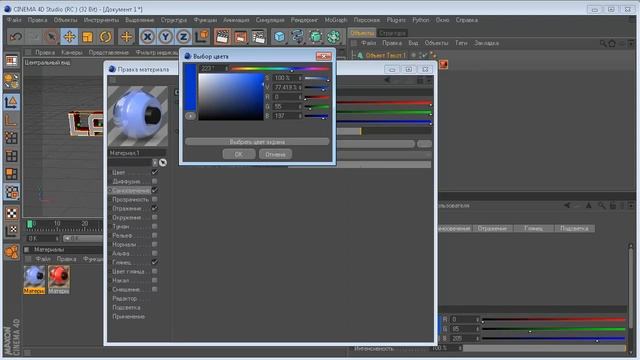Switch to the Объекты tab in object manager
This screenshot has height=360, width=640.
point(362,33)
